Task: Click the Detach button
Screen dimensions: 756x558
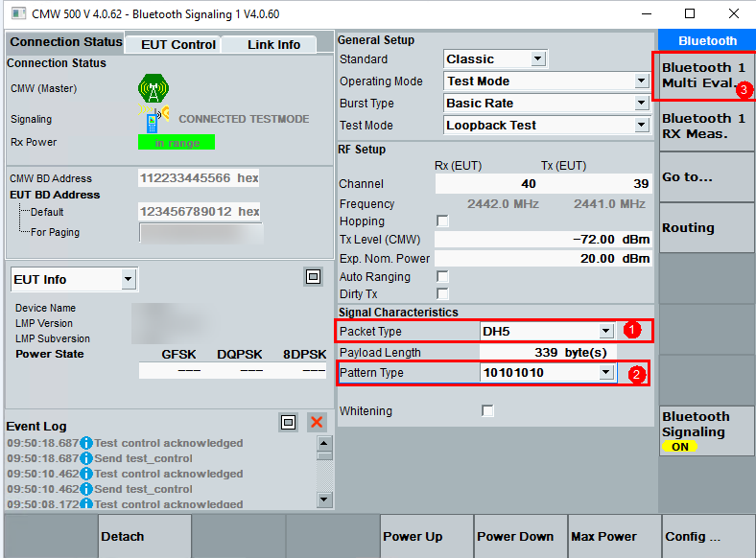Action: coord(145,536)
